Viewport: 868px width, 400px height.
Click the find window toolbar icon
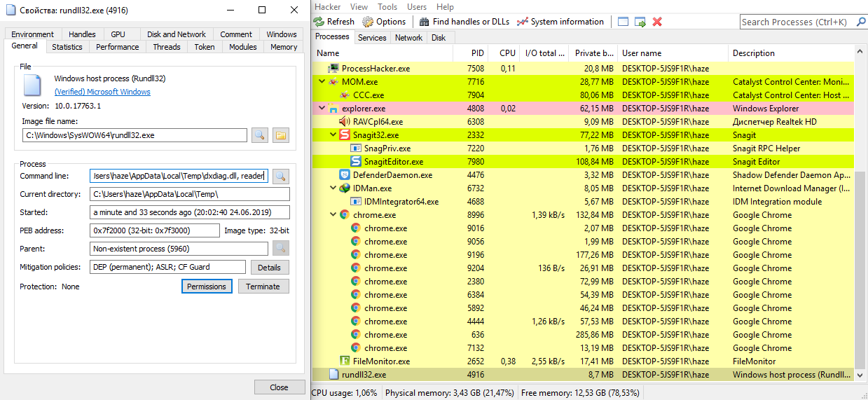623,22
